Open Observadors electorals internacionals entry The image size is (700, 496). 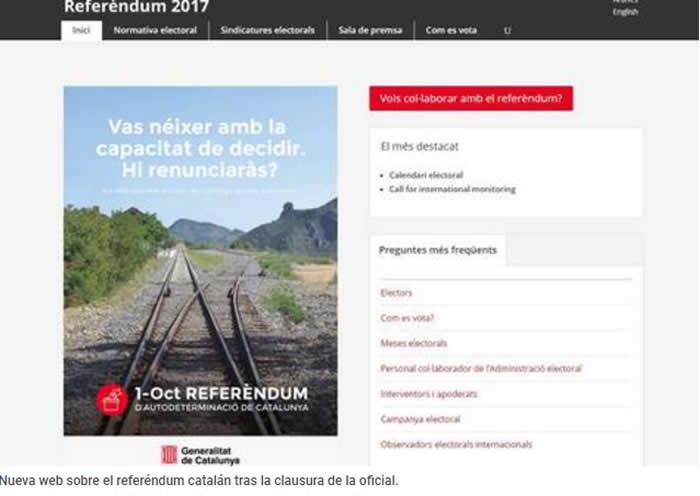pos(456,445)
